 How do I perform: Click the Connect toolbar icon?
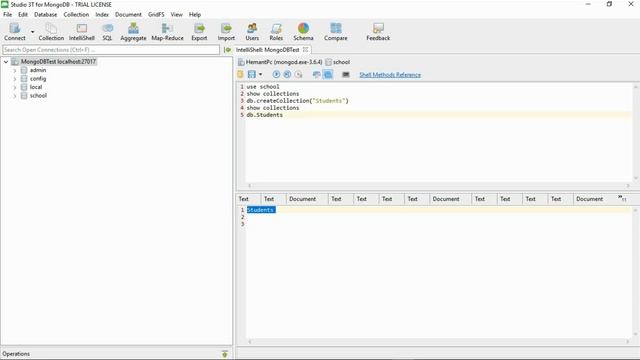pyautogui.click(x=15, y=32)
